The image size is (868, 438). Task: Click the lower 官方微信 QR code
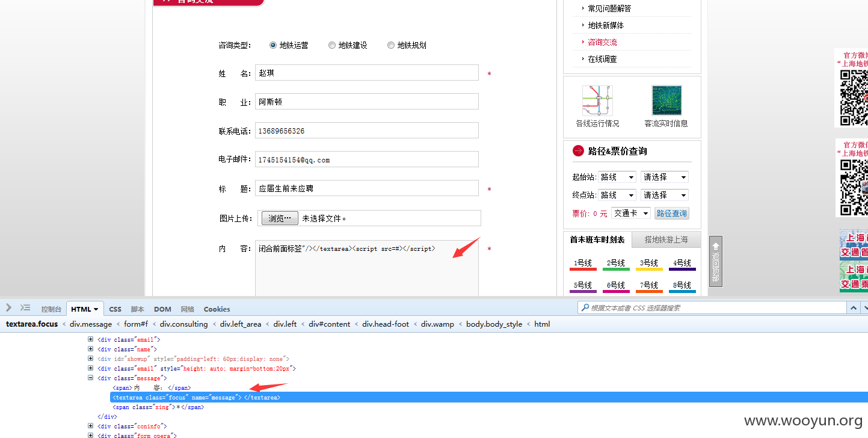click(854, 187)
